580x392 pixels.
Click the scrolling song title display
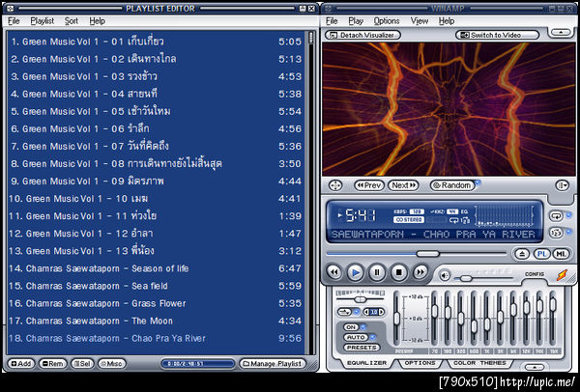pyautogui.click(x=433, y=235)
